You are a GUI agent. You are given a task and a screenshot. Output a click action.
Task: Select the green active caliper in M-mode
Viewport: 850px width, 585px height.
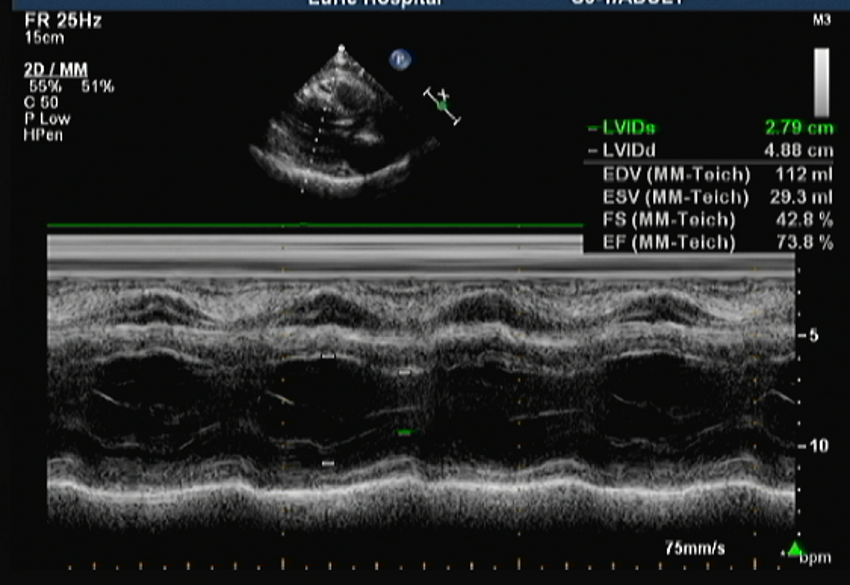404,432
